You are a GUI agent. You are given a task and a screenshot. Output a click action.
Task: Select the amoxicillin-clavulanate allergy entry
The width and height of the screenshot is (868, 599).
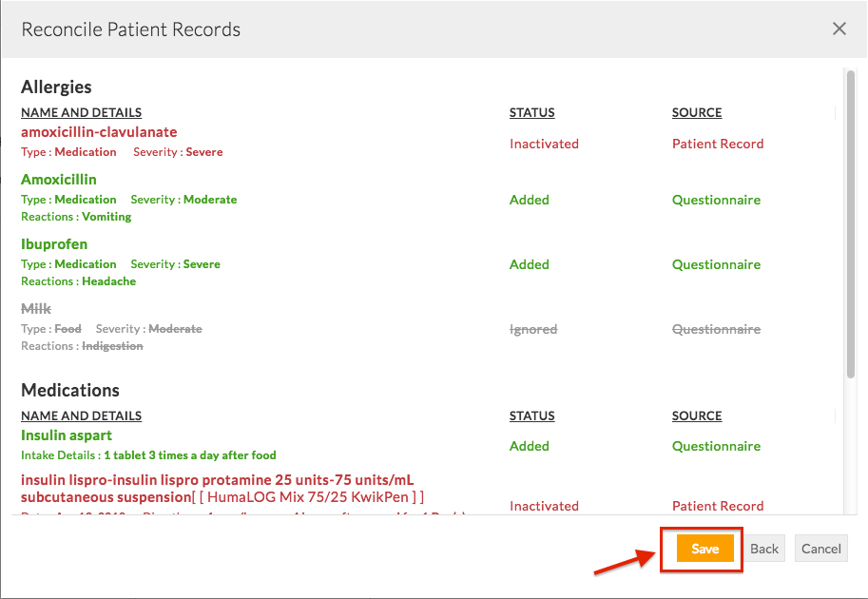click(x=99, y=132)
